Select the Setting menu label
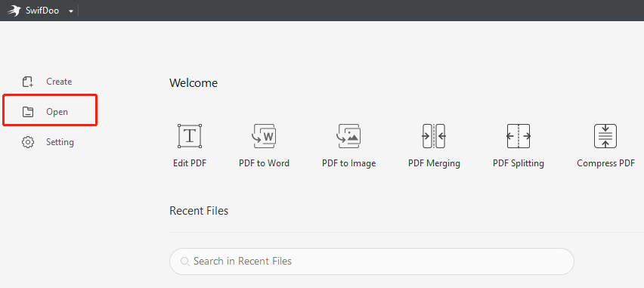 point(60,142)
